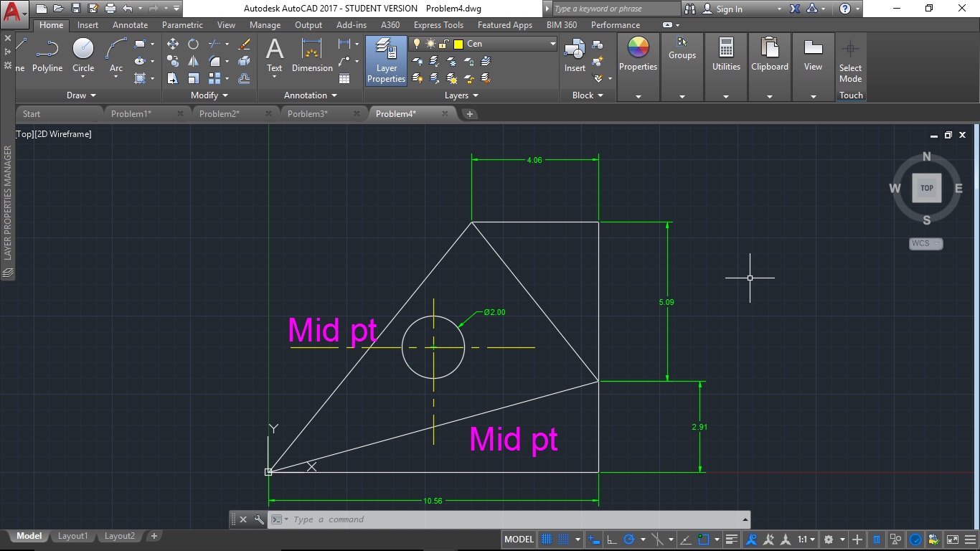The width and height of the screenshot is (980, 551).
Task: Select the Rotate tool in Modify panel
Action: [x=193, y=44]
